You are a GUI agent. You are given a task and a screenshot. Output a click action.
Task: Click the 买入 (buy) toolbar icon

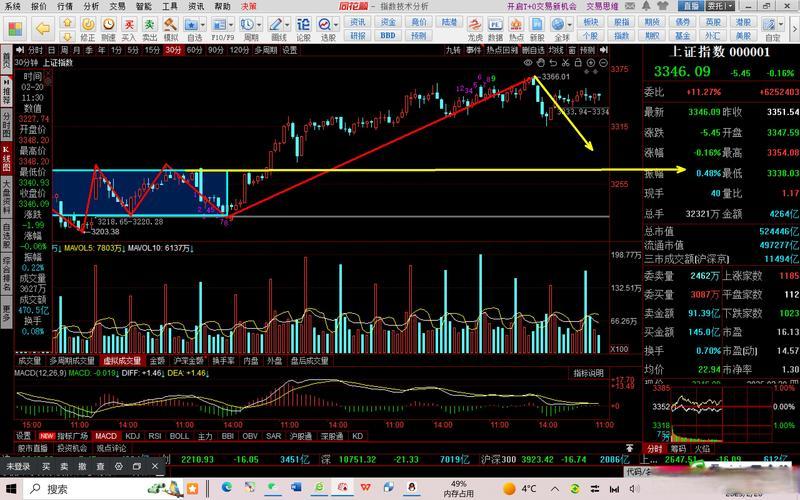click(x=128, y=27)
